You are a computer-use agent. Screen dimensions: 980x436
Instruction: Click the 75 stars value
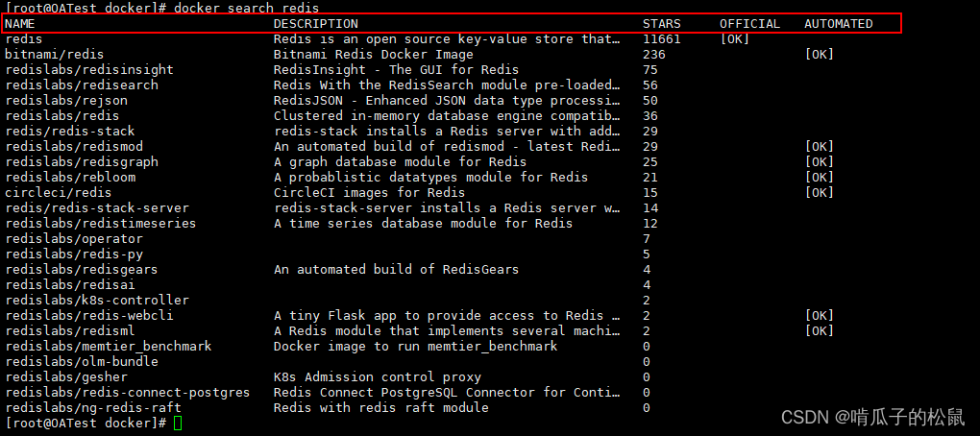click(650, 69)
